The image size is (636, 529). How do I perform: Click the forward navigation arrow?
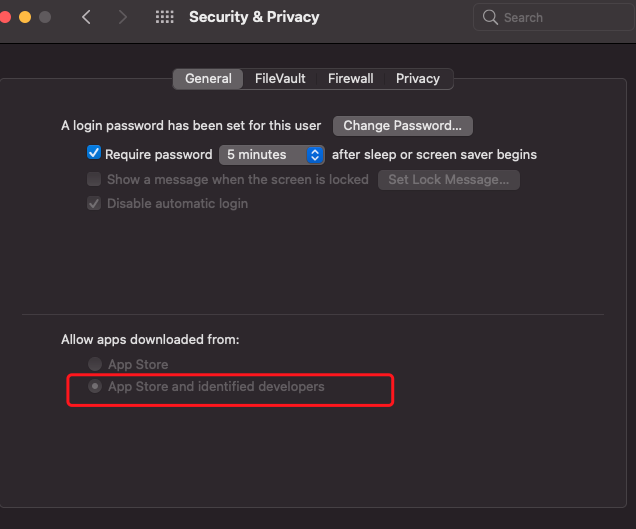click(122, 17)
